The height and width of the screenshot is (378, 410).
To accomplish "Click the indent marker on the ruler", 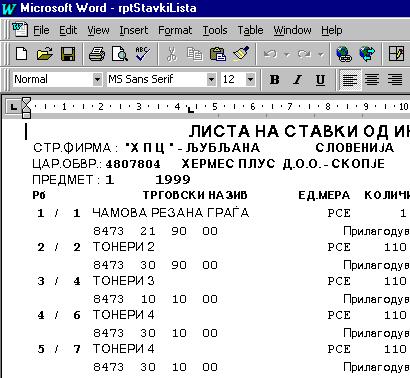I will point(26,107).
